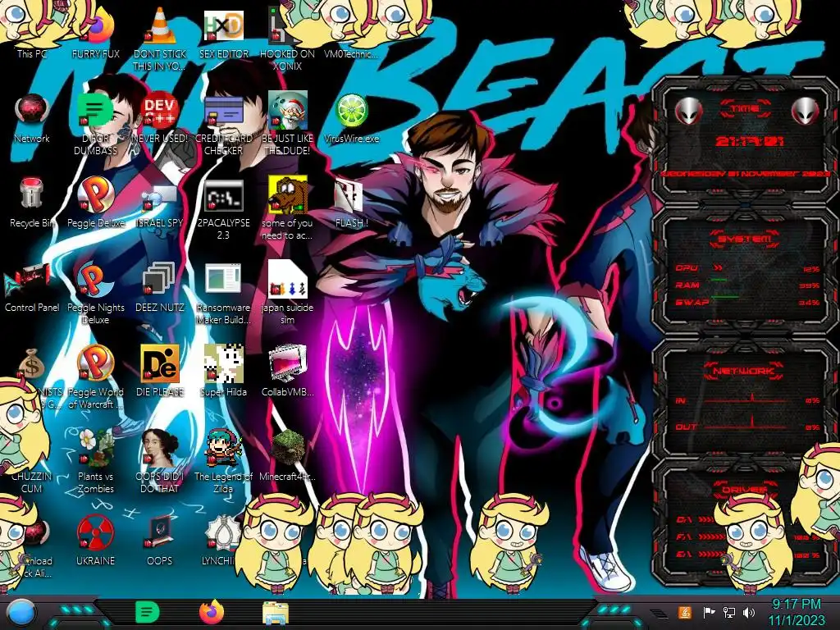Screen dimensions: 840x630
Task: Launch the Super Hilda game shortcut
Action: tap(223, 363)
